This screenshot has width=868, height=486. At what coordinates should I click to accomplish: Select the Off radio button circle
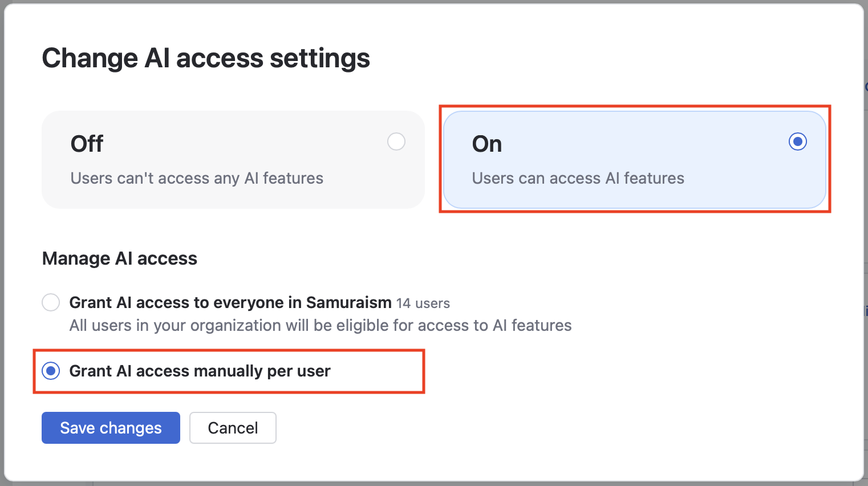(396, 141)
